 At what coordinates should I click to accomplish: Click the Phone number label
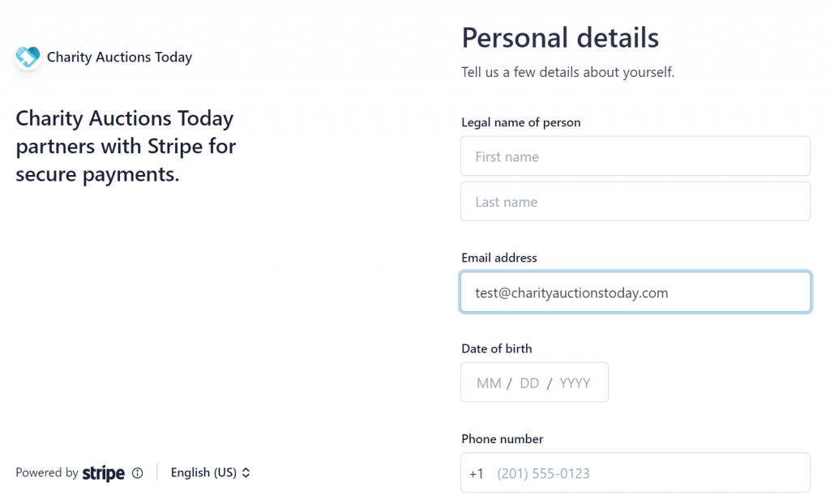coord(503,439)
